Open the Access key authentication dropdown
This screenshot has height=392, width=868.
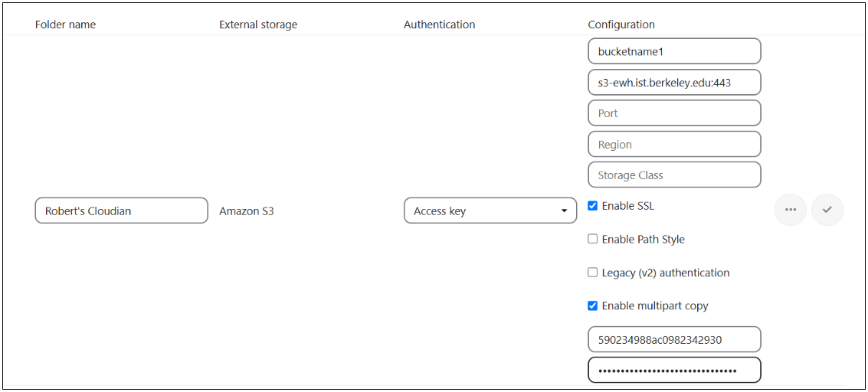pyautogui.click(x=490, y=211)
